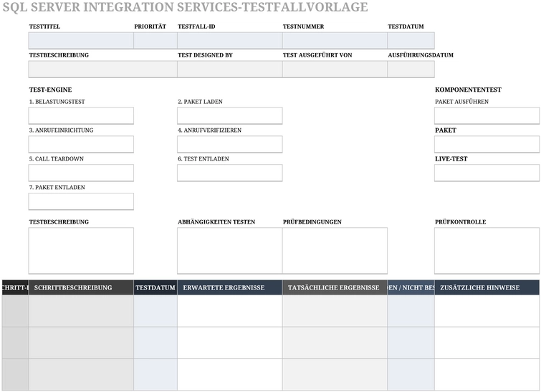Screen dimensions: 541x392
Task: Click first row cell under SCHRITTBESCHREIBUNG
Action: 81,311
